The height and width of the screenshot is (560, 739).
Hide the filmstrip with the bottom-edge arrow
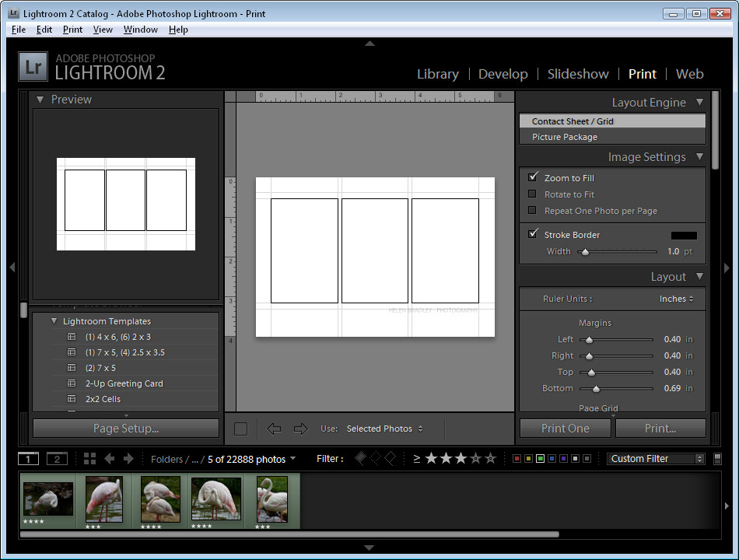pos(369,548)
